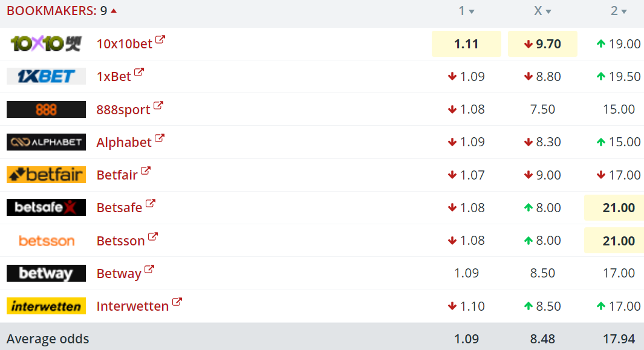The height and width of the screenshot is (350, 644).
Task: Sort by column X draw odds
Action: click(542, 11)
